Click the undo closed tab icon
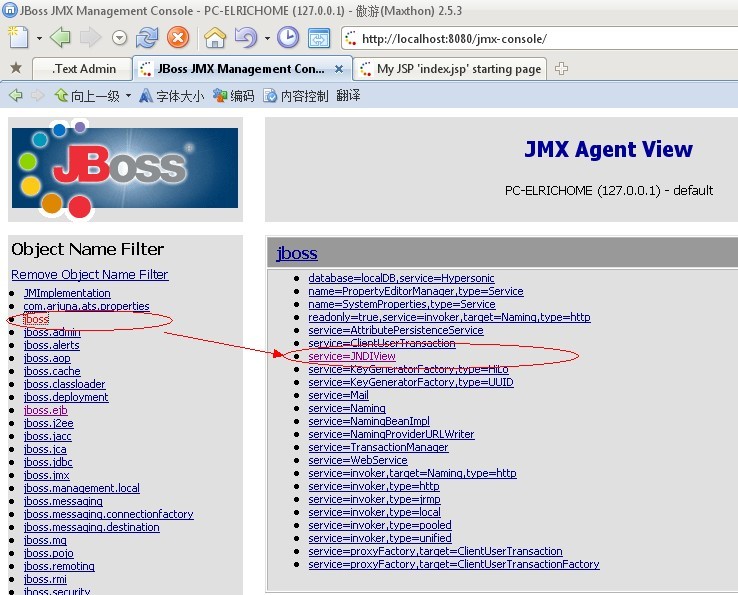Viewport: 738px width, 595px height. tap(246, 38)
